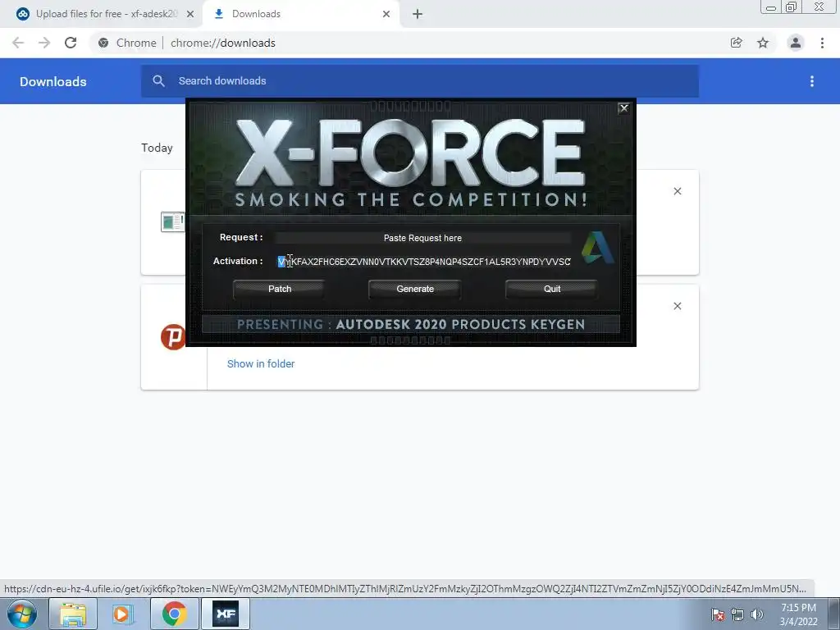Click the Today date heading
Viewport: 840px width, 630px height.
point(157,148)
